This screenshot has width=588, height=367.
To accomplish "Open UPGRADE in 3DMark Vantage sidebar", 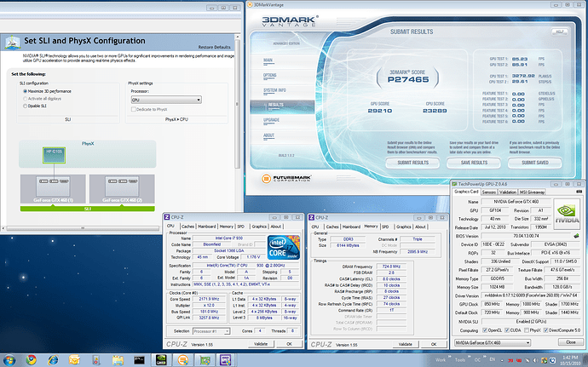I will [x=271, y=120].
